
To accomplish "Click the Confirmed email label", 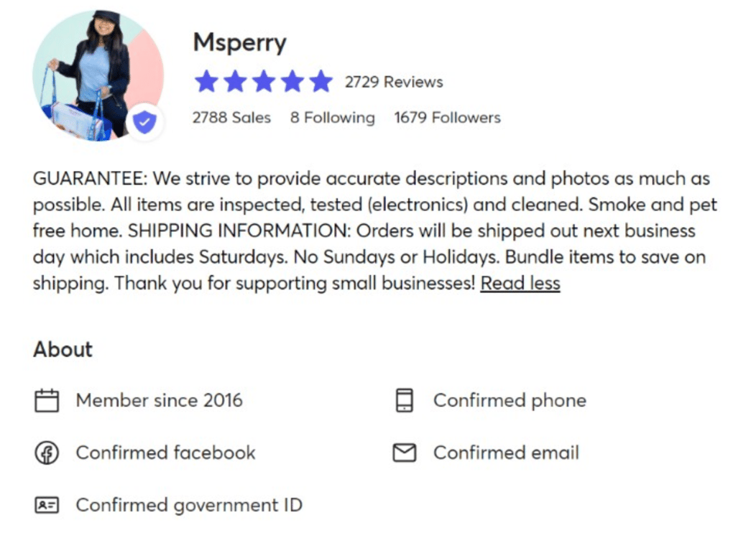I will tap(505, 452).
